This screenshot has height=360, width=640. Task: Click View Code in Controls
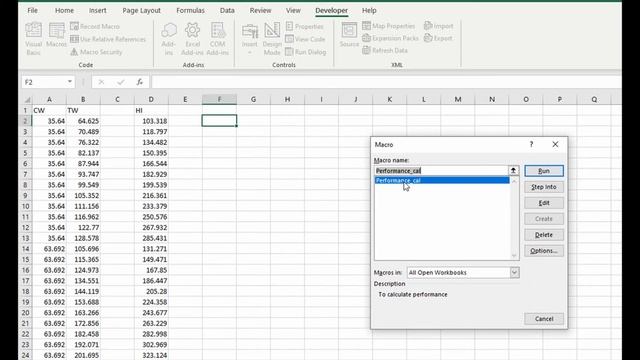click(305, 39)
